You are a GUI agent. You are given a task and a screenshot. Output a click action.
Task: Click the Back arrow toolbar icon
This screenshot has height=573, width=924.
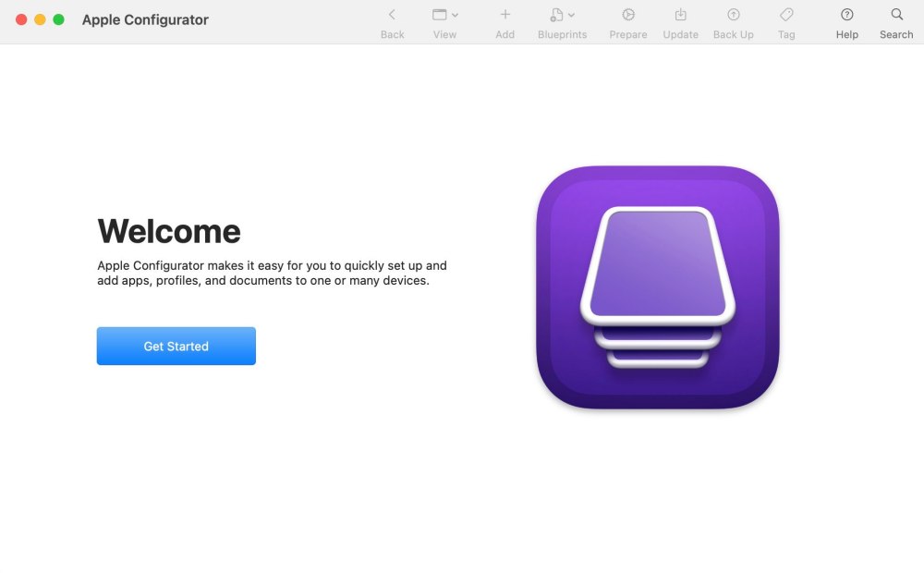[x=392, y=15]
